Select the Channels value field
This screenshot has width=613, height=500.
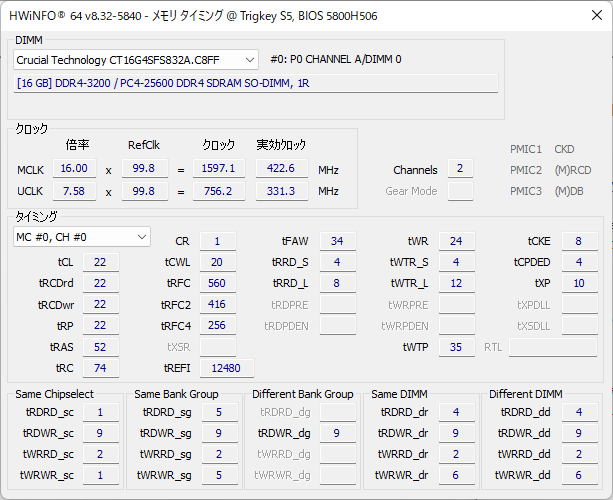pyautogui.click(x=460, y=169)
